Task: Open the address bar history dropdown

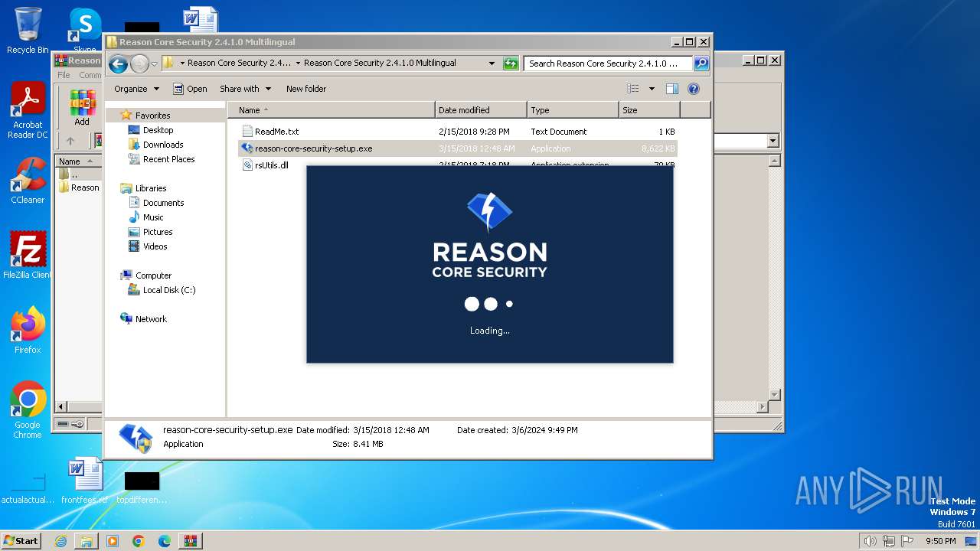Action: [492, 64]
